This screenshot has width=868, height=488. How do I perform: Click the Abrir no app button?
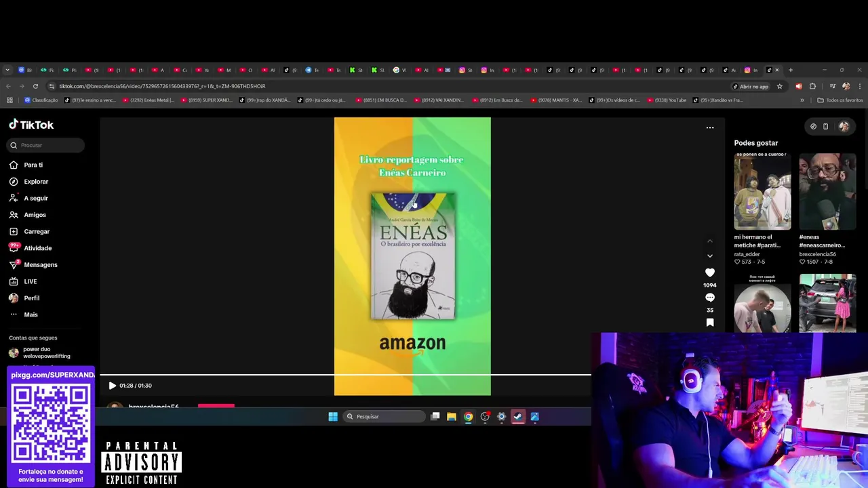pos(751,86)
